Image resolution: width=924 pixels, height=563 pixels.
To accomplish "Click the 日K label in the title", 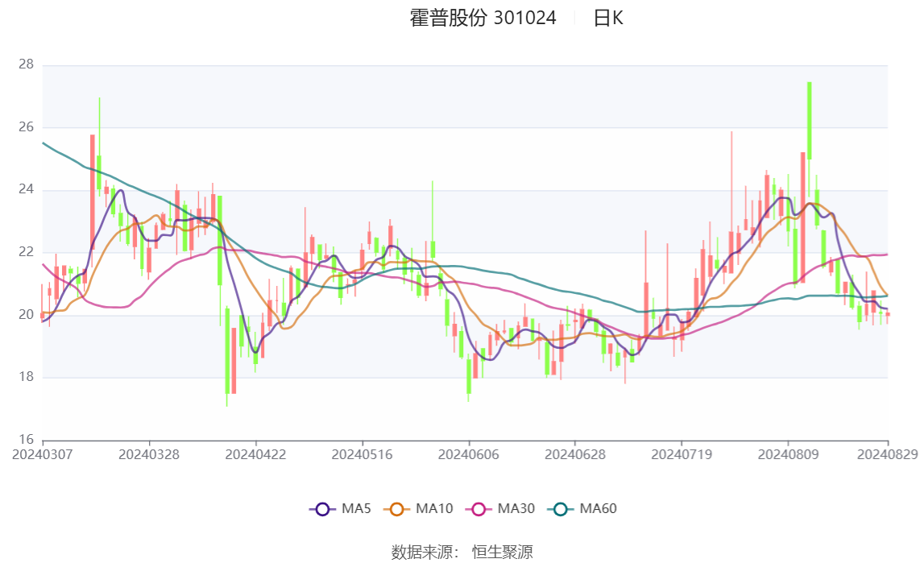I will point(608,18).
